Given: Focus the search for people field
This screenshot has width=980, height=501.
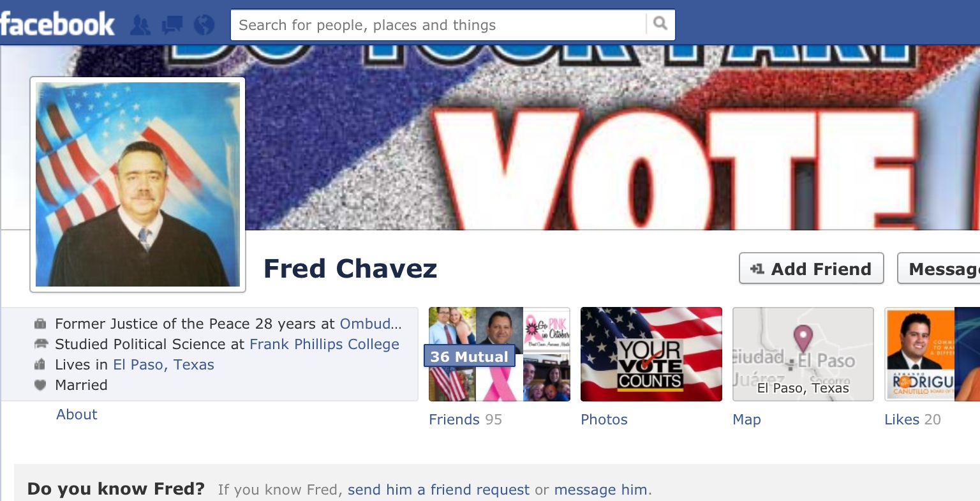Looking at the screenshot, I should tap(439, 25).
